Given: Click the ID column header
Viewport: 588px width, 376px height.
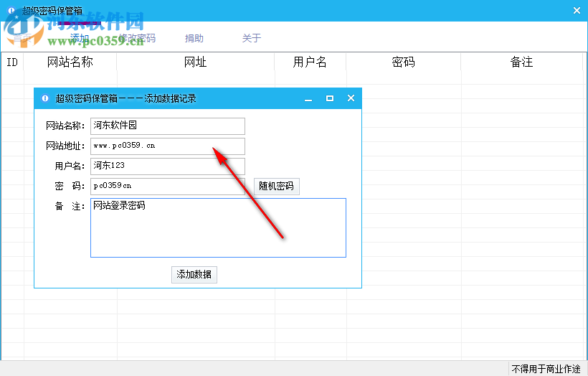Looking at the screenshot, I should coord(12,62).
